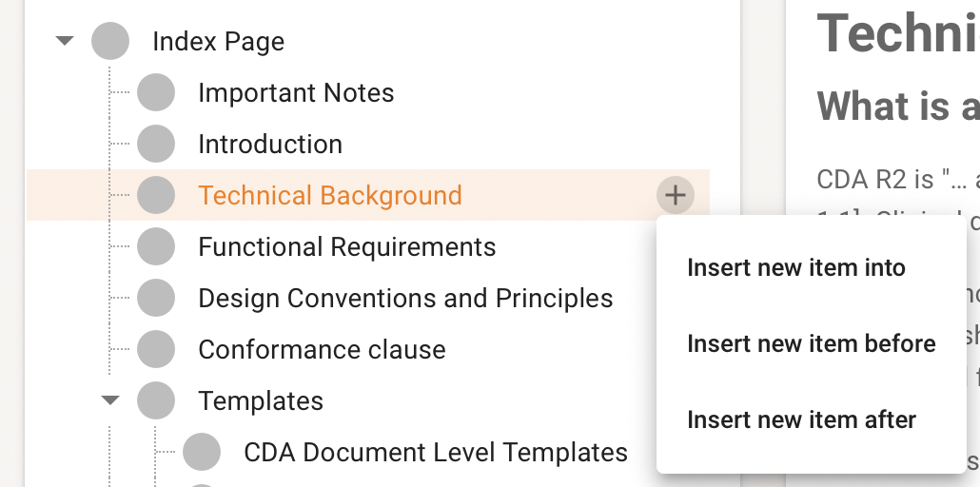Viewport: 980px width, 487px height.
Task: Choose "Insert new item into"
Action: point(795,268)
